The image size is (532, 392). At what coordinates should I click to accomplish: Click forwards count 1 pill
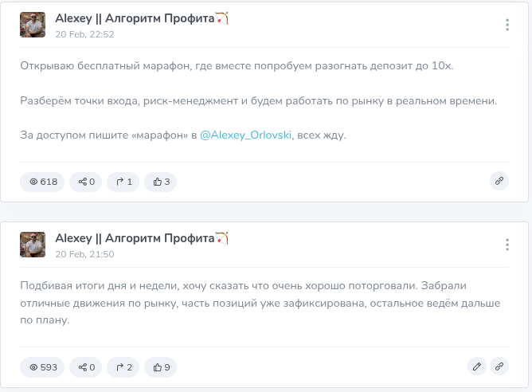click(123, 182)
